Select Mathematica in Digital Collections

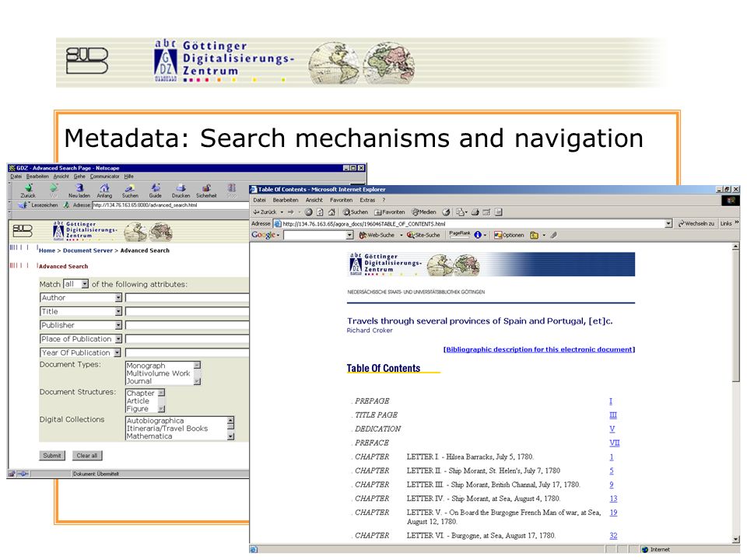point(149,436)
